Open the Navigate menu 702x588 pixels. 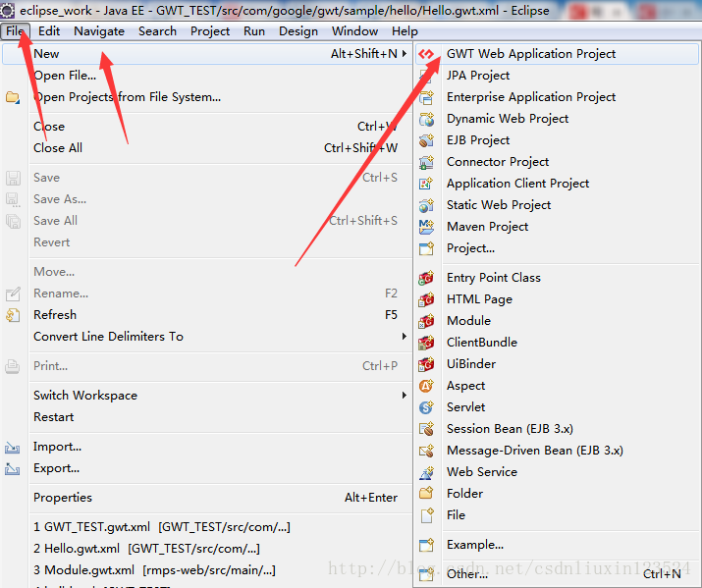pyautogui.click(x=99, y=30)
